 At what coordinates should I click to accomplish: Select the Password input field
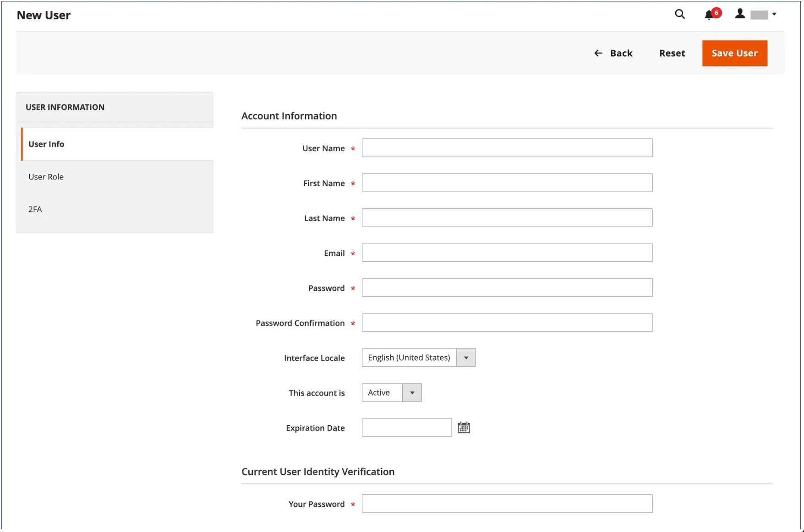pyautogui.click(x=507, y=288)
